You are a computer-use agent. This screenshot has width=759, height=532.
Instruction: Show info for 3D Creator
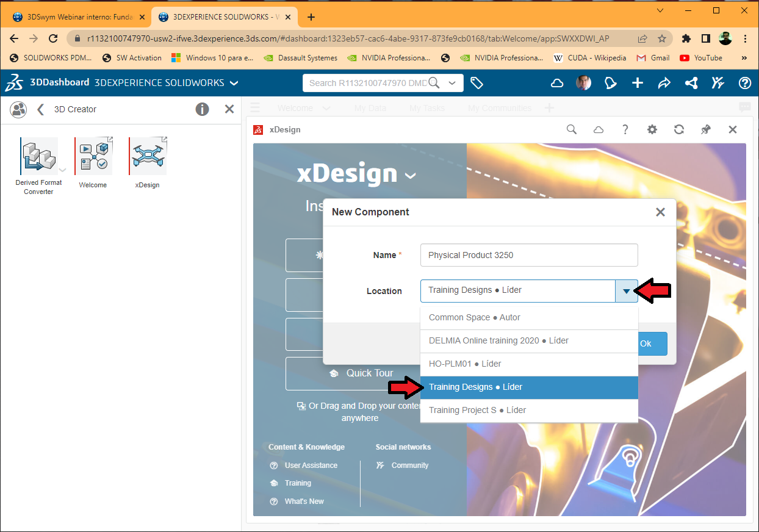tap(202, 109)
